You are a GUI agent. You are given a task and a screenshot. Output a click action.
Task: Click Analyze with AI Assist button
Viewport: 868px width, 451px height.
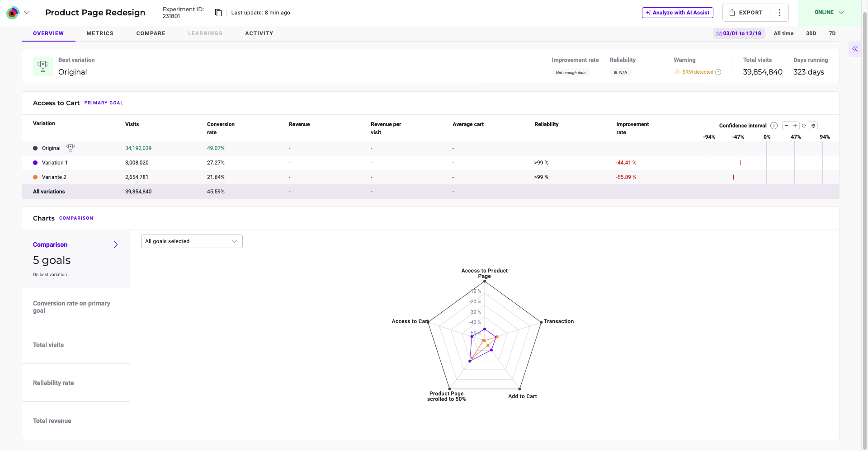(x=677, y=13)
